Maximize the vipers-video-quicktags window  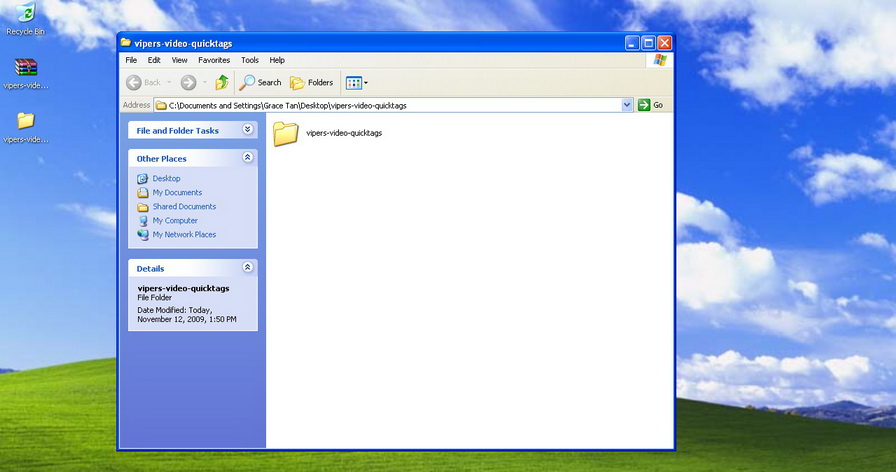(x=648, y=43)
